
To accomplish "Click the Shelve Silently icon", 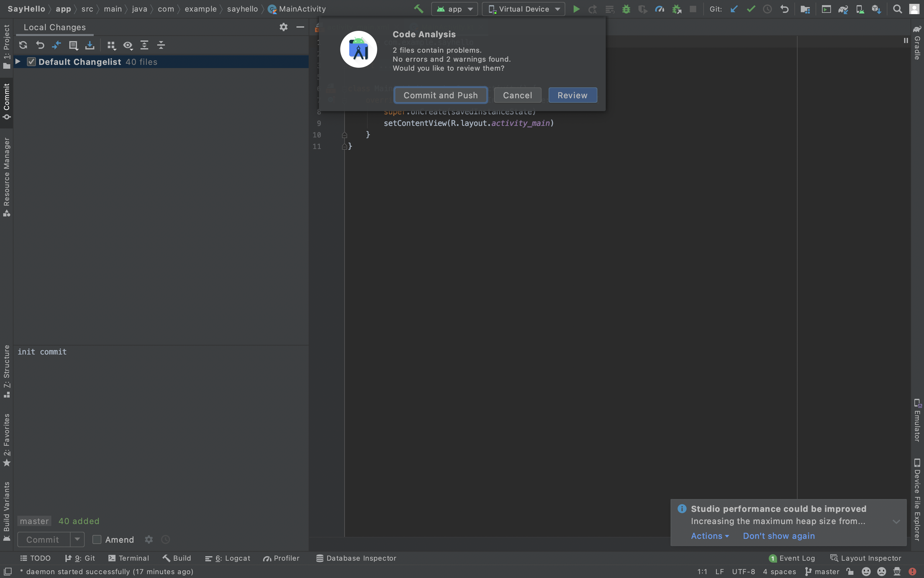I will pyautogui.click(x=90, y=45).
